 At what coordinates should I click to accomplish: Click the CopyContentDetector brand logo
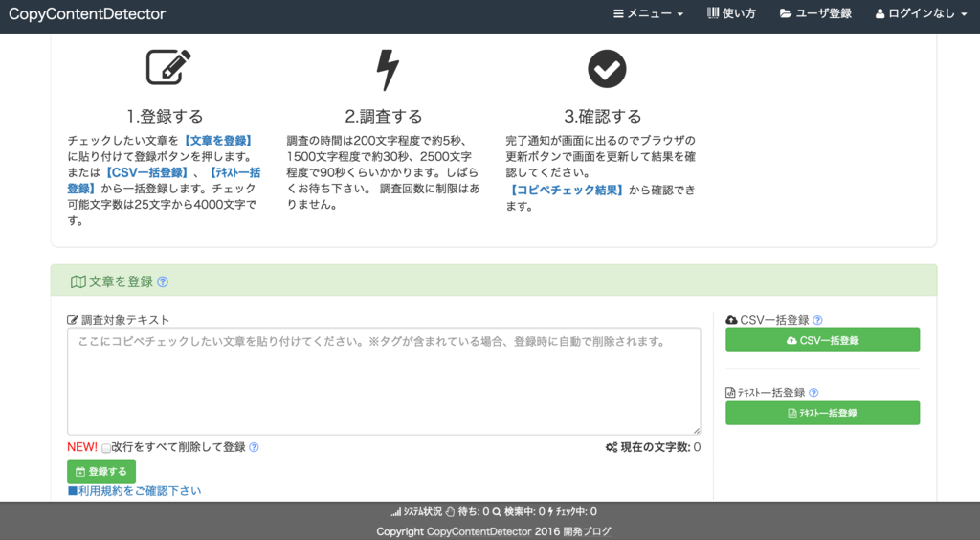tap(87, 13)
